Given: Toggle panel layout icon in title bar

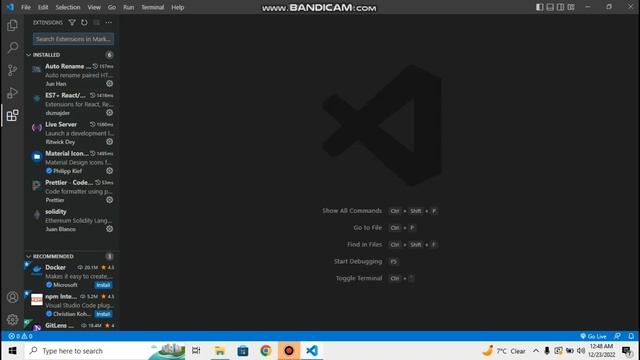Looking at the screenshot, I should pyautogui.click(x=550, y=7).
